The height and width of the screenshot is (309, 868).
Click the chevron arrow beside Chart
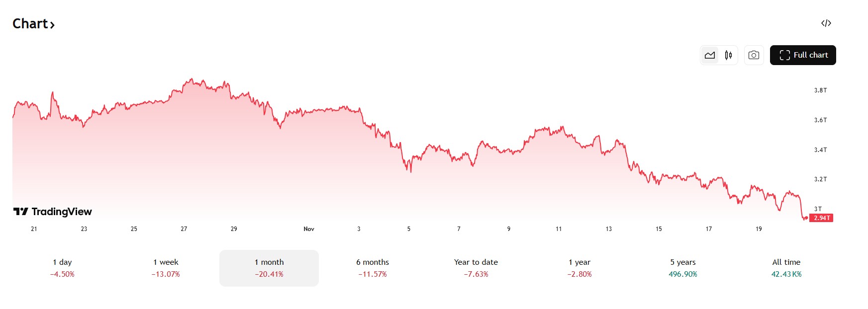(x=52, y=25)
